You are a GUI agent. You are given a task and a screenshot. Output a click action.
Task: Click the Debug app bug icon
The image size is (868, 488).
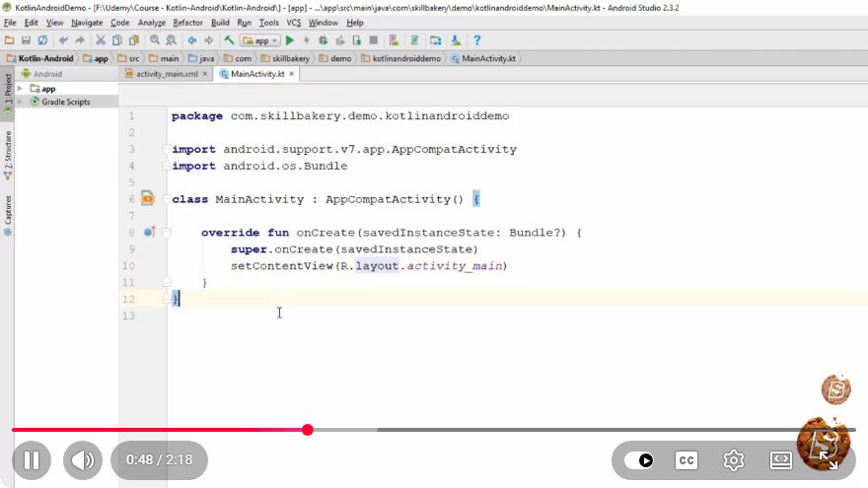[x=324, y=40]
